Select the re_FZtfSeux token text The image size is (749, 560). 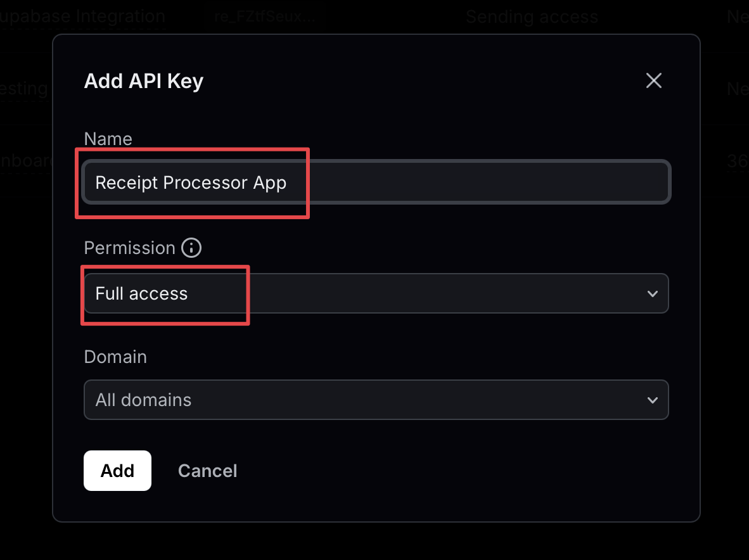tap(264, 16)
